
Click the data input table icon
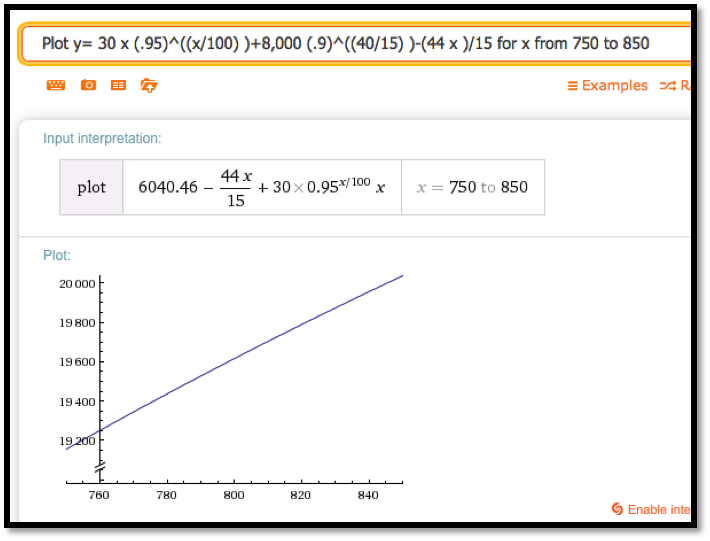(118, 86)
